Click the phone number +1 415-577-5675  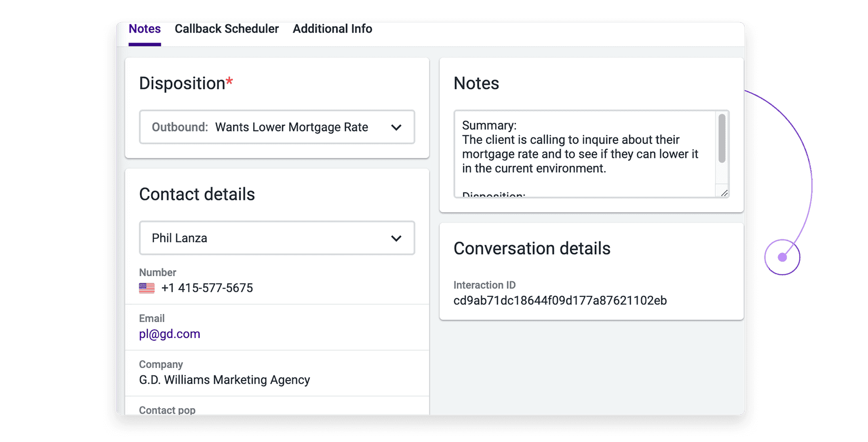(208, 288)
